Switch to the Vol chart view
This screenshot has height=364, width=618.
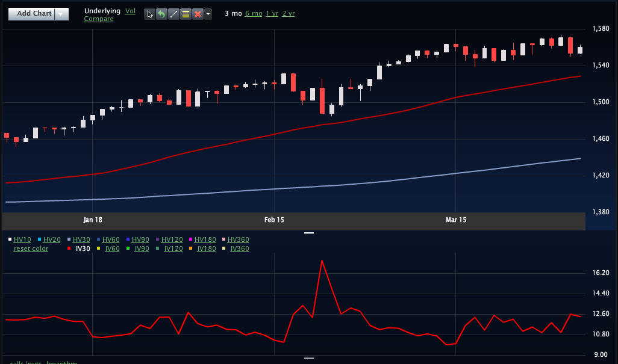tap(130, 11)
